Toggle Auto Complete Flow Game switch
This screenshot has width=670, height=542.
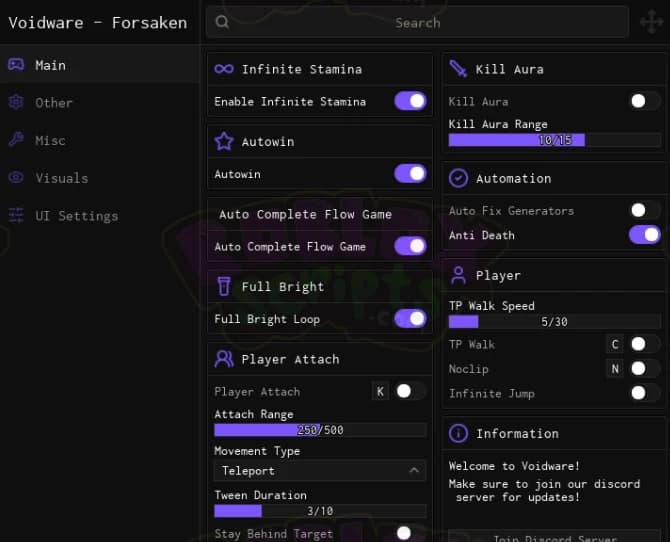click(410, 246)
